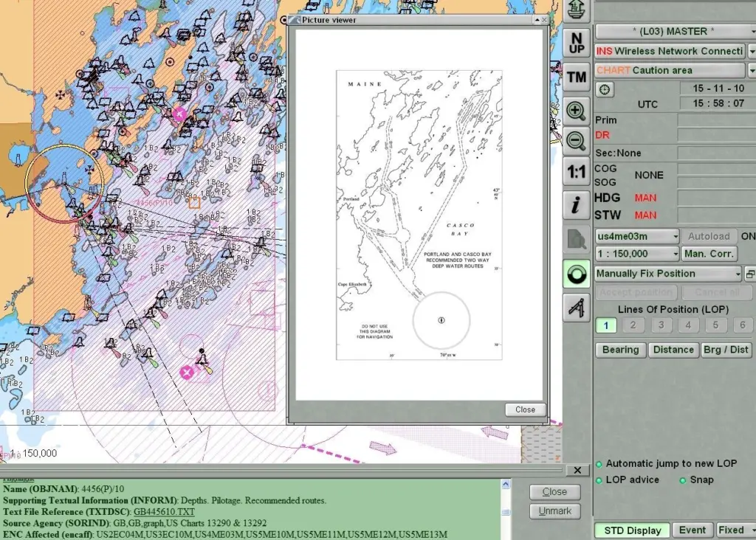This screenshot has width=756, height=540.
Task: Open the GB445610.TXT text file link
Action: [x=164, y=512]
